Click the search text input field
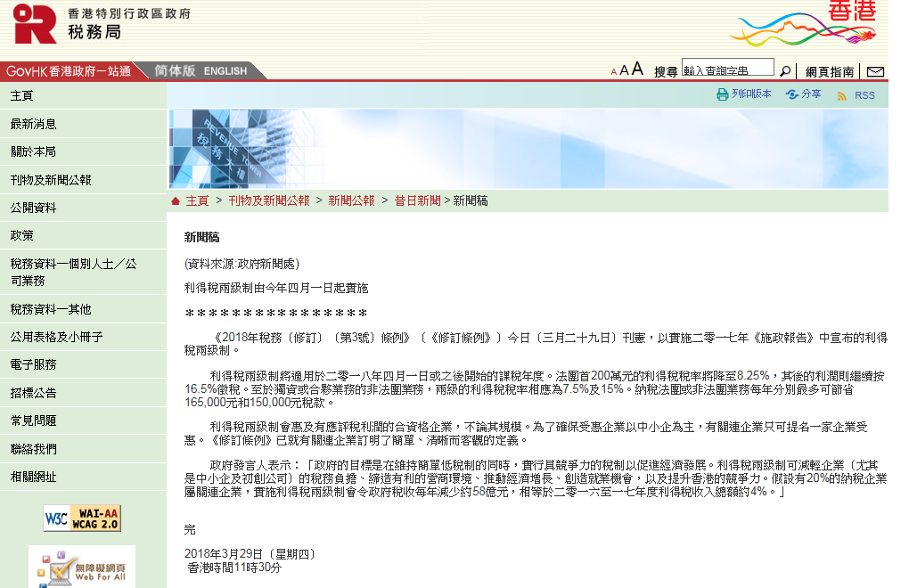909x588 pixels. point(727,69)
